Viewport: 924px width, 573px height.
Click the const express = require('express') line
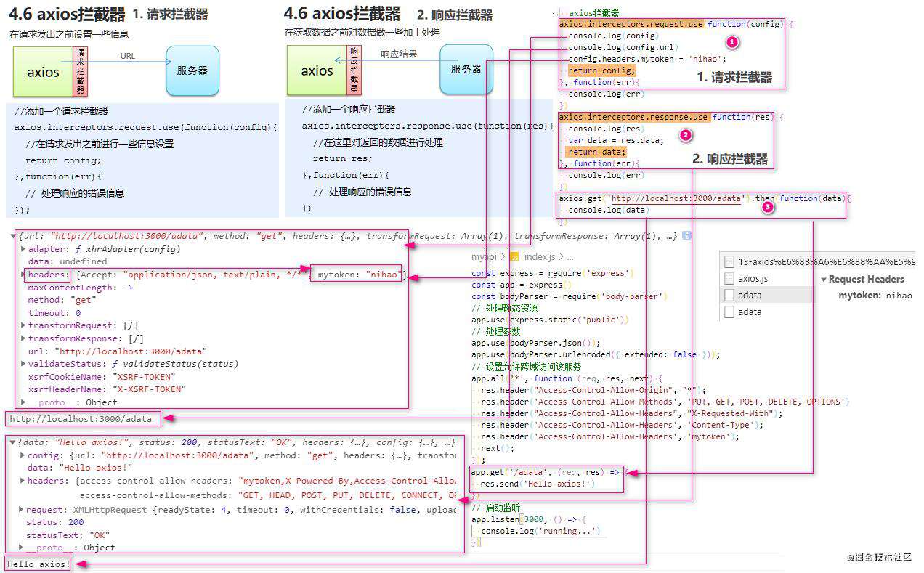click(553, 273)
